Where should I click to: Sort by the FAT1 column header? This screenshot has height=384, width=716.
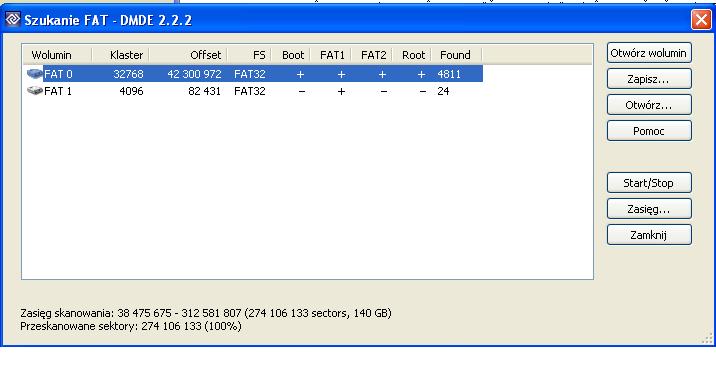coord(331,55)
